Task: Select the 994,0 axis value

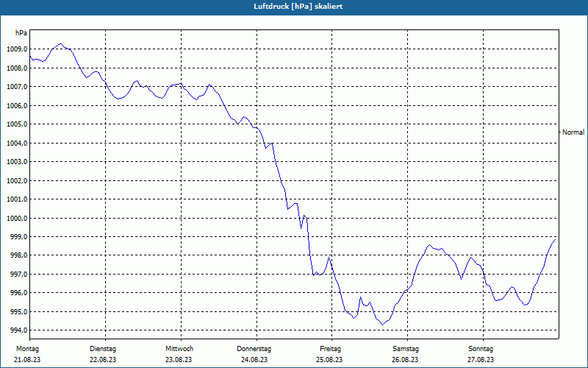Action: click(18, 330)
